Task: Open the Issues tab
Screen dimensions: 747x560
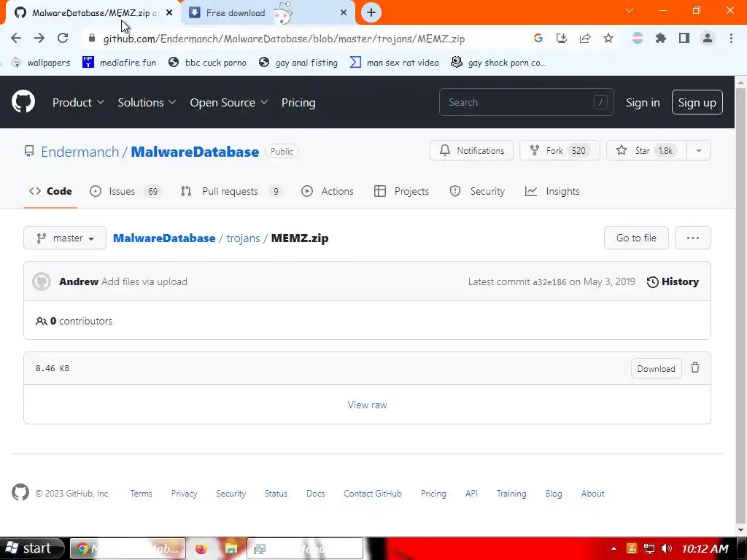Action: (125, 191)
